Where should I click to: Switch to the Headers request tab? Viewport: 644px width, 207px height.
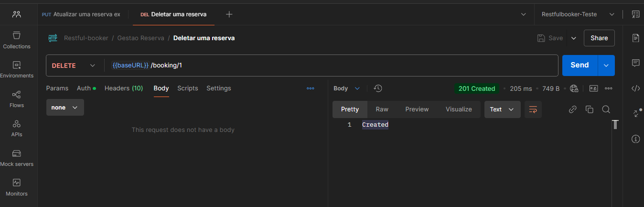[124, 88]
